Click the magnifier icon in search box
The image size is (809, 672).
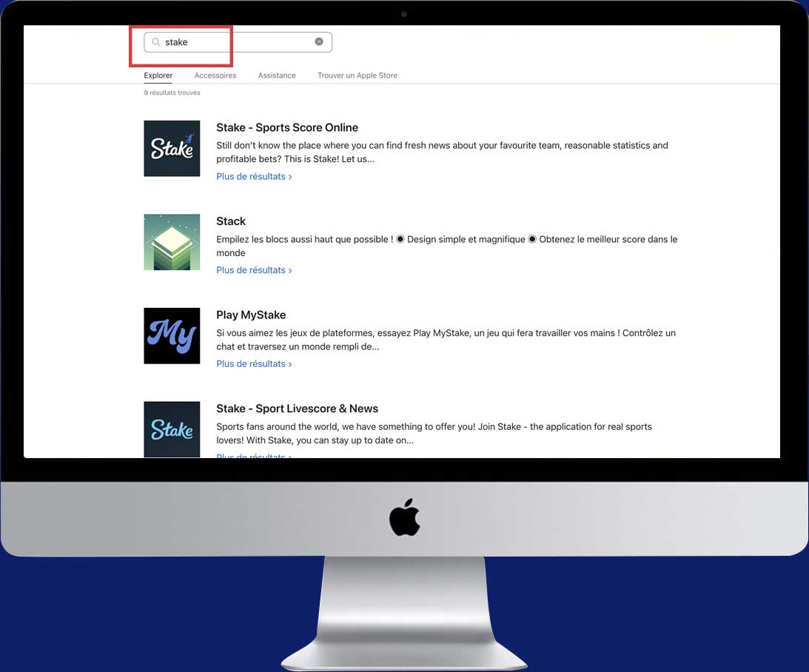(x=156, y=41)
